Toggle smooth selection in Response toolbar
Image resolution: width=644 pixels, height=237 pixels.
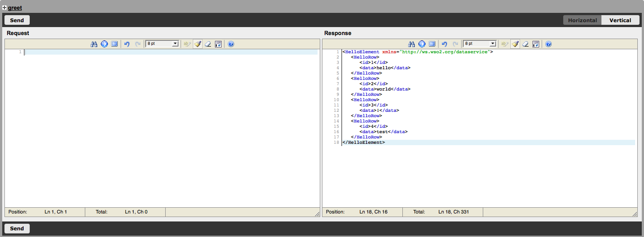[x=505, y=44]
